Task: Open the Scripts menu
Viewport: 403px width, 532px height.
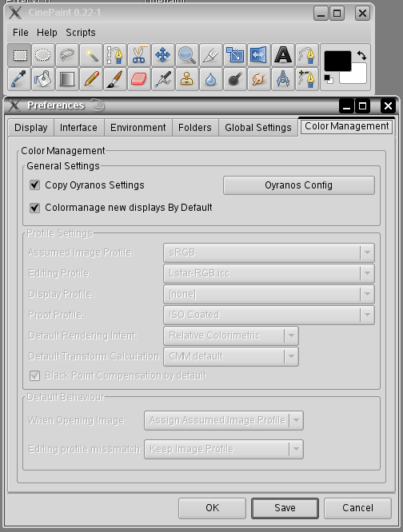Action: tap(81, 33)
